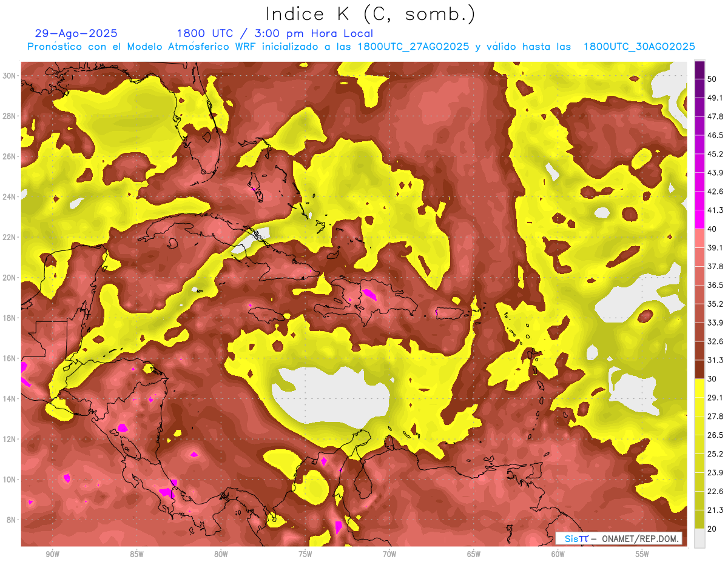Click the latitude label "28N"
The width and height of the screenshot is (728, 562).
click(x=10, y=116)
